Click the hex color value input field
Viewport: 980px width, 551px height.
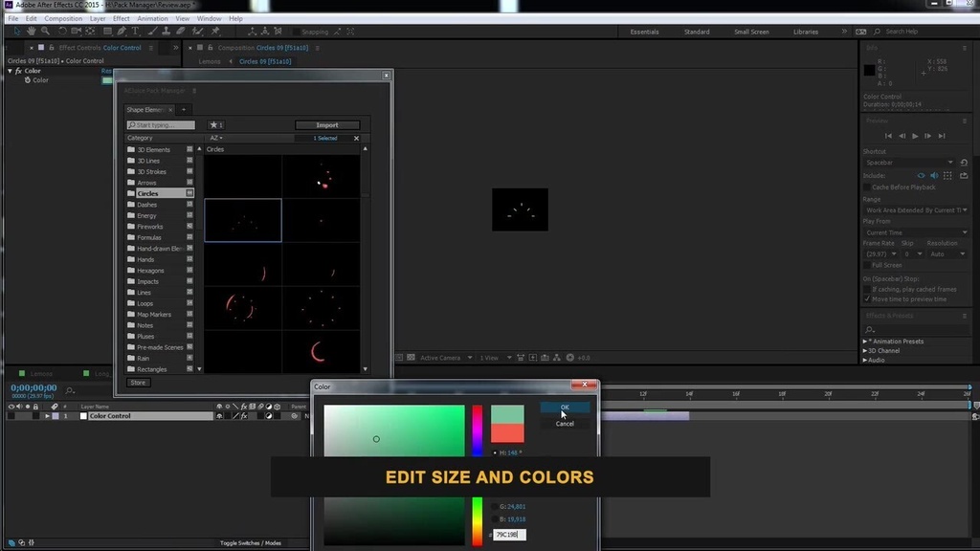(509, 535)
